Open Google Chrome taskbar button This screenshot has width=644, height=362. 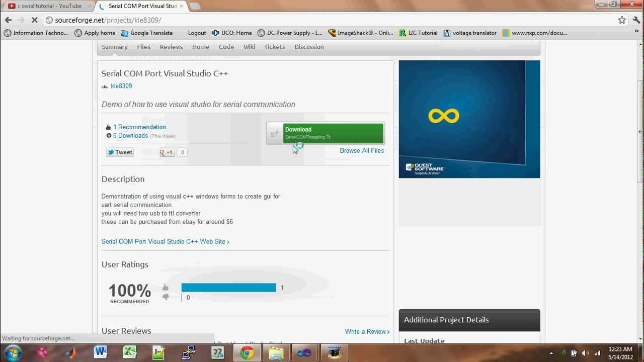coord(247,352)
